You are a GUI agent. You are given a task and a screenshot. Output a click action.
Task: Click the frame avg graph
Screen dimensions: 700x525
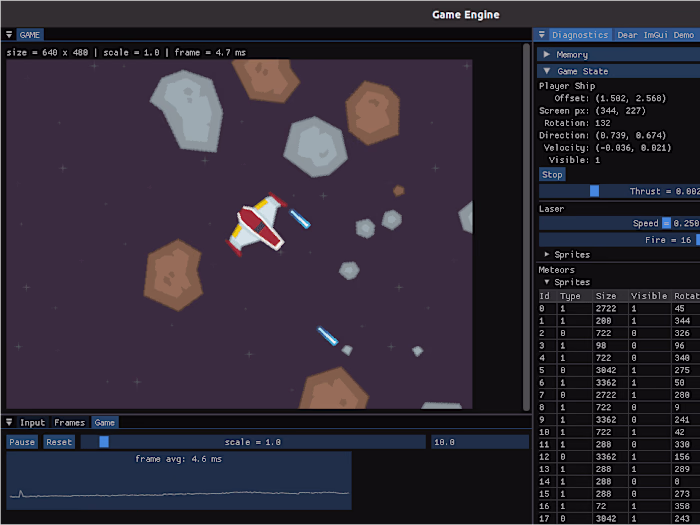(x=179, y=480)
